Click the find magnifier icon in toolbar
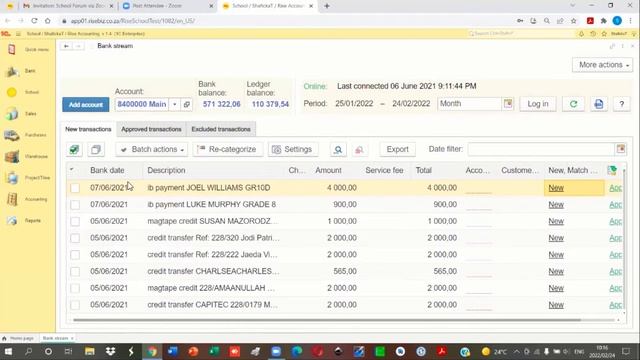This screenshot has width=640, height=360. pyautogui.click(x=338, y=149)
